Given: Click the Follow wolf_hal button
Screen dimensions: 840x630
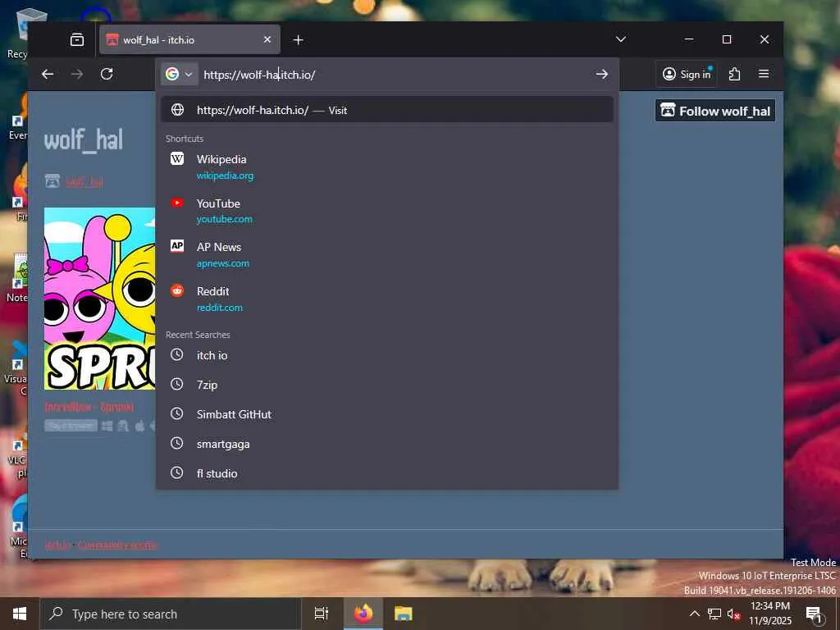Looking at the screenshot, I should pyautogui.click(x=714, y=111).
